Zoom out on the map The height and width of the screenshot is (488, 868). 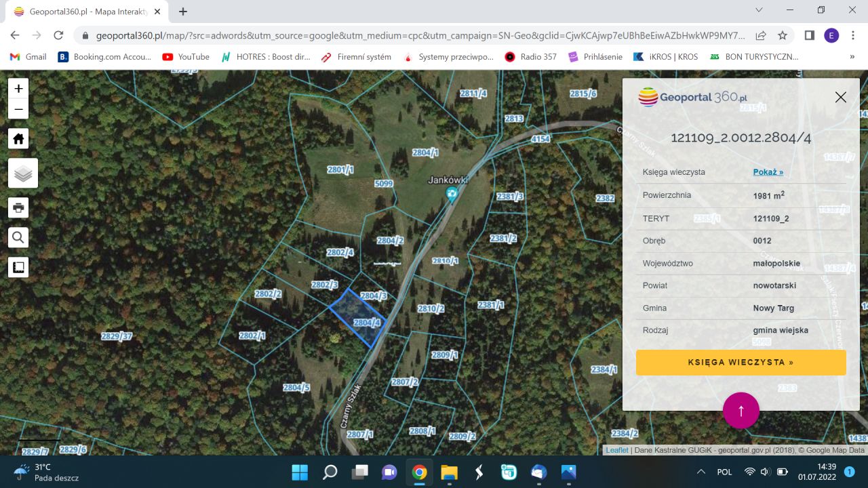click(x=18, y=109)
